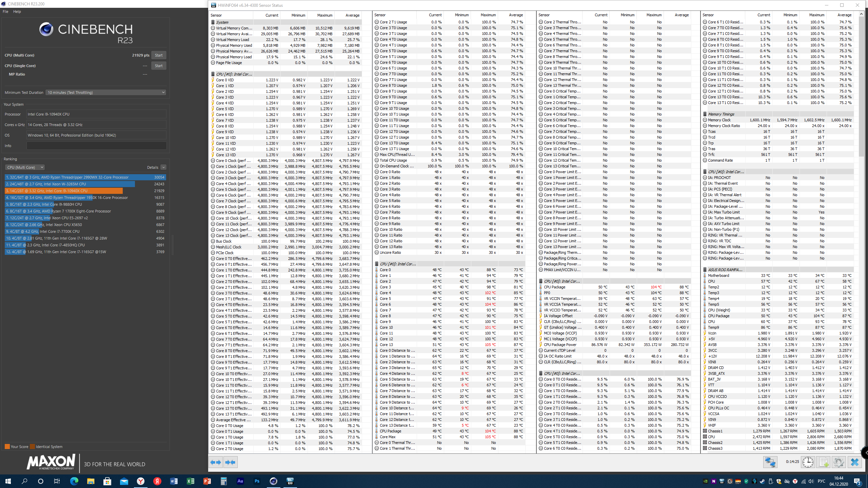Close sensor status with blue X button
Viewport: 868px width, 488px height.
tap(855, 462)
